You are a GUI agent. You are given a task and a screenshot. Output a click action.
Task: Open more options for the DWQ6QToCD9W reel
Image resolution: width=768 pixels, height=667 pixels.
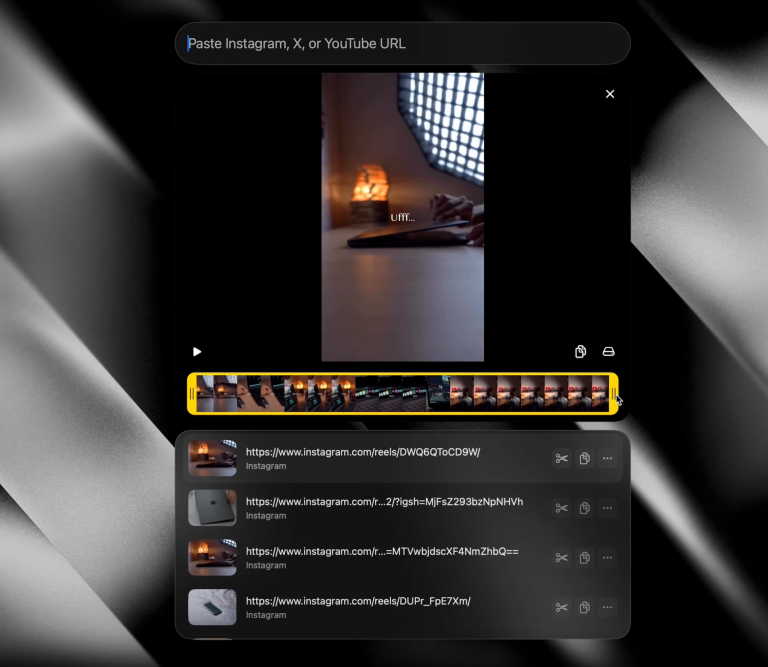point(607,458)
